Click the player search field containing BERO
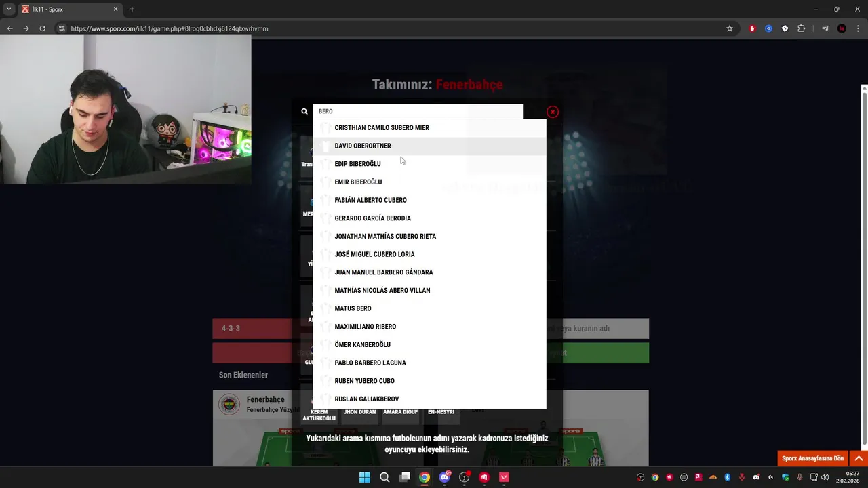 coord(418,111)
